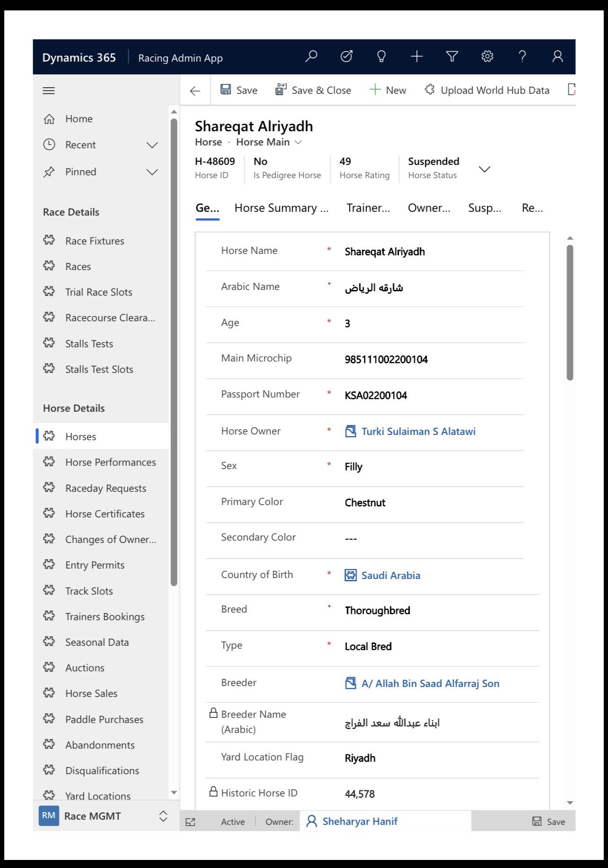608x868 pixels.
Task: Open the settings gear icon
Action: (487, 57)
